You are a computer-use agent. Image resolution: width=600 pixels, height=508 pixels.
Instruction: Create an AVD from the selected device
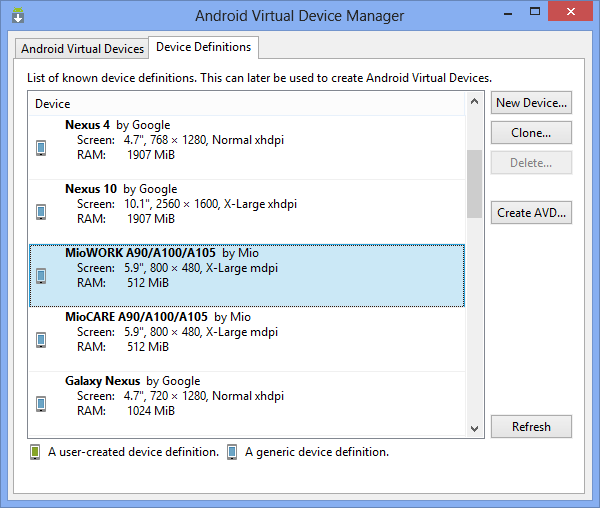pyautogui.click(x=531, y=212)
